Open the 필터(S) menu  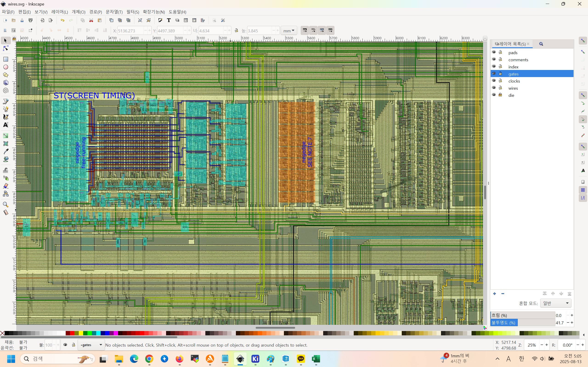pos(133,12)
